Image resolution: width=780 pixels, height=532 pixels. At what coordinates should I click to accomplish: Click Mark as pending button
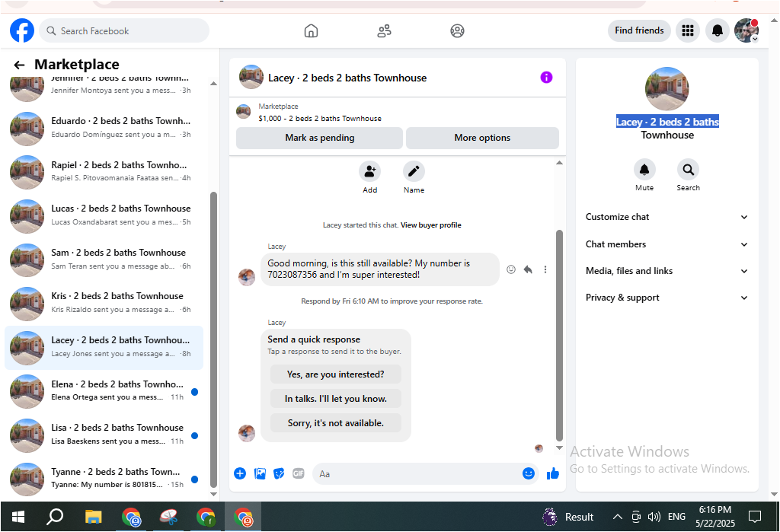[319, 139]
